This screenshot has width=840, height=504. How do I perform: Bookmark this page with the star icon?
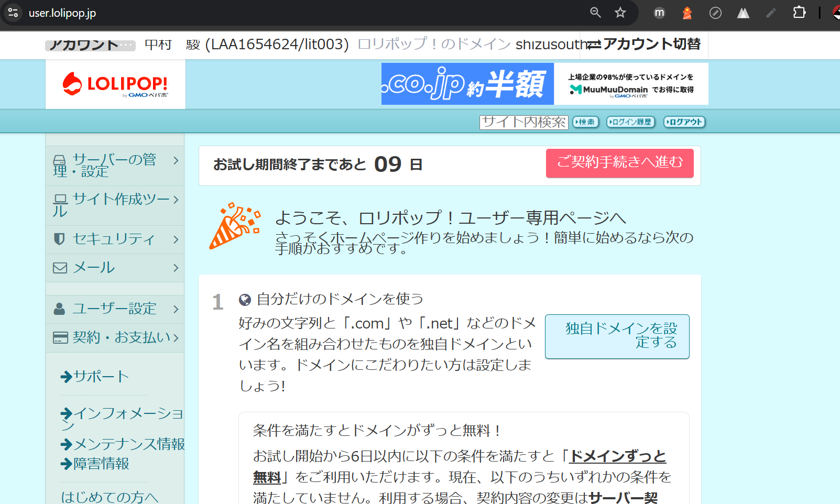click(x=620, y=13)
